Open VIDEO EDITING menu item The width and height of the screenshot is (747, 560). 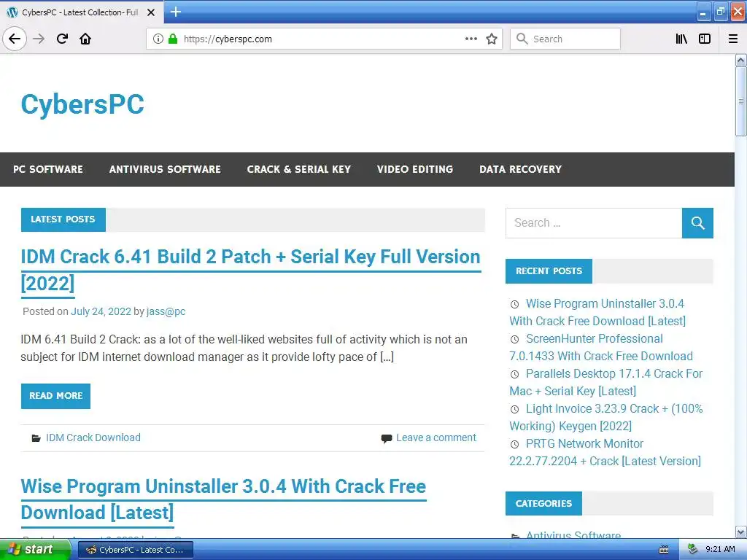[x=415, y=169]
